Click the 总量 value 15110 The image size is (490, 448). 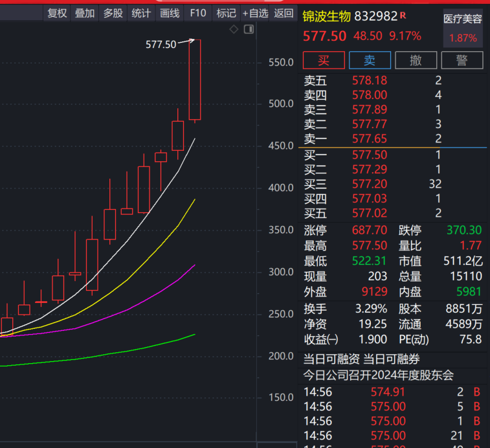(x=466, y=276)
